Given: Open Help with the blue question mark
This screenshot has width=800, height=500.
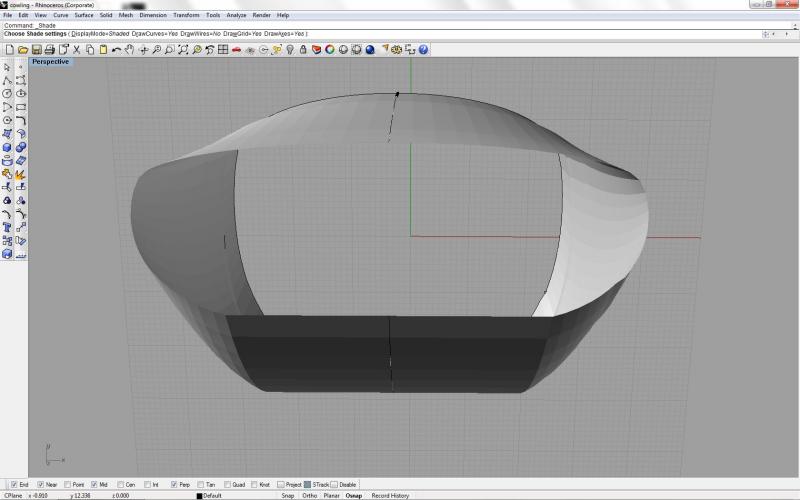Looking at the screenshot, I should [423, 49].
